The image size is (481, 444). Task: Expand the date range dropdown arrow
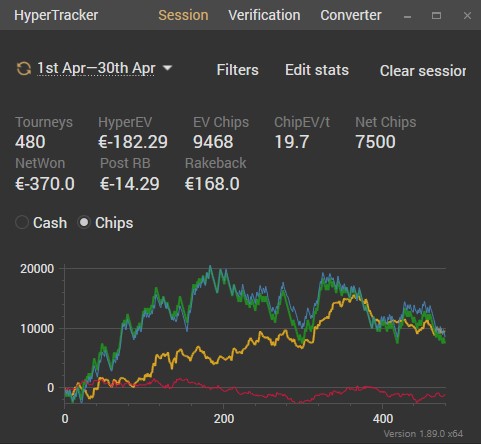[x=167, y=68]
